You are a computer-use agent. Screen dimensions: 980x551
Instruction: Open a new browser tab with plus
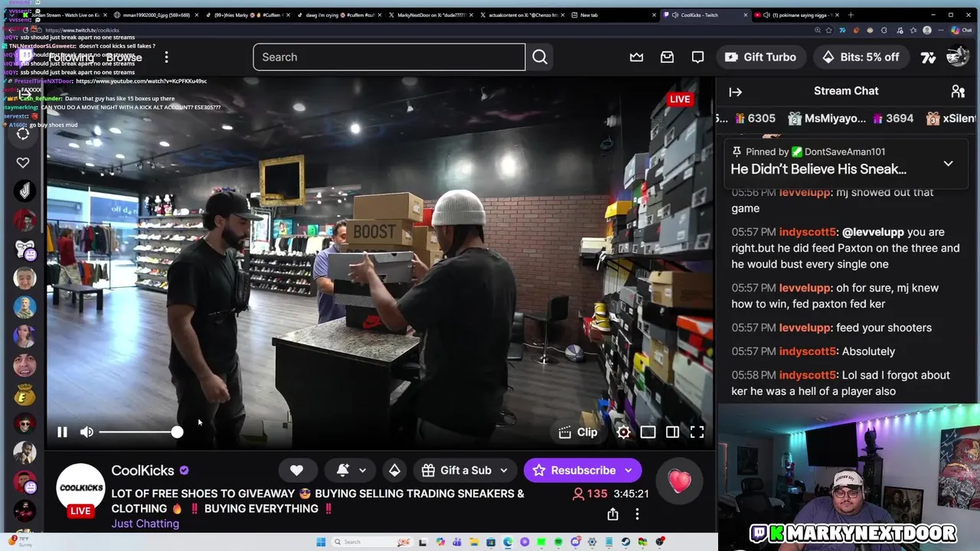coord(851,15)
